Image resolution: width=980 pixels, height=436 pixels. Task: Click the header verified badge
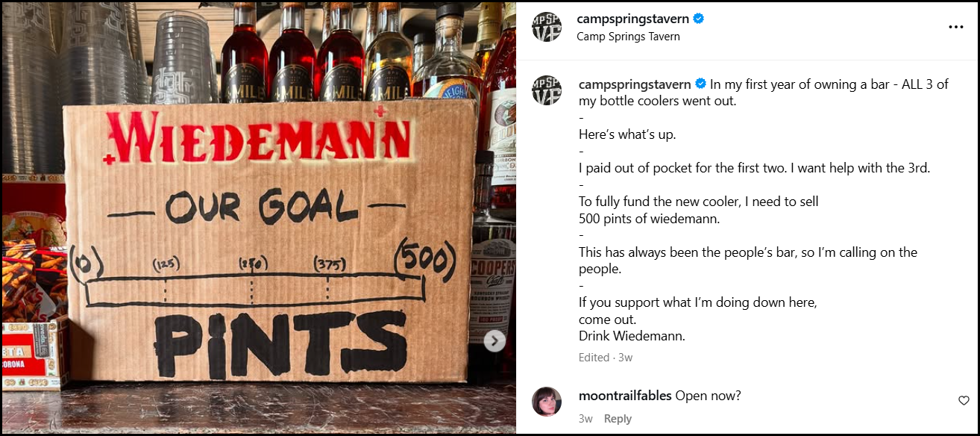click(x=698, y=19)
